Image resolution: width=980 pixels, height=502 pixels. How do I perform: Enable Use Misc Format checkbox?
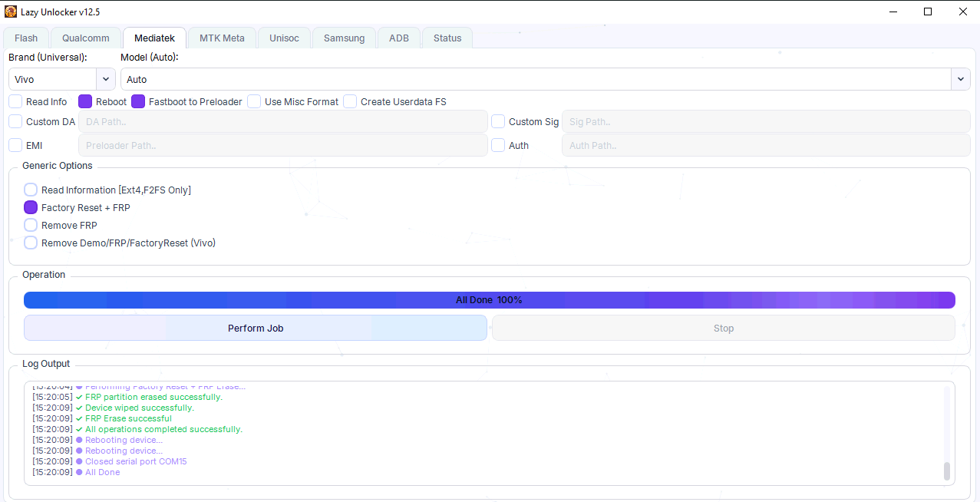254,101
